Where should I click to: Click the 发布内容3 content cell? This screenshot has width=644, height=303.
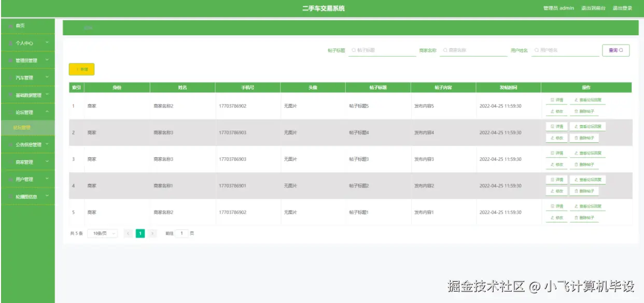click(424, 159)
